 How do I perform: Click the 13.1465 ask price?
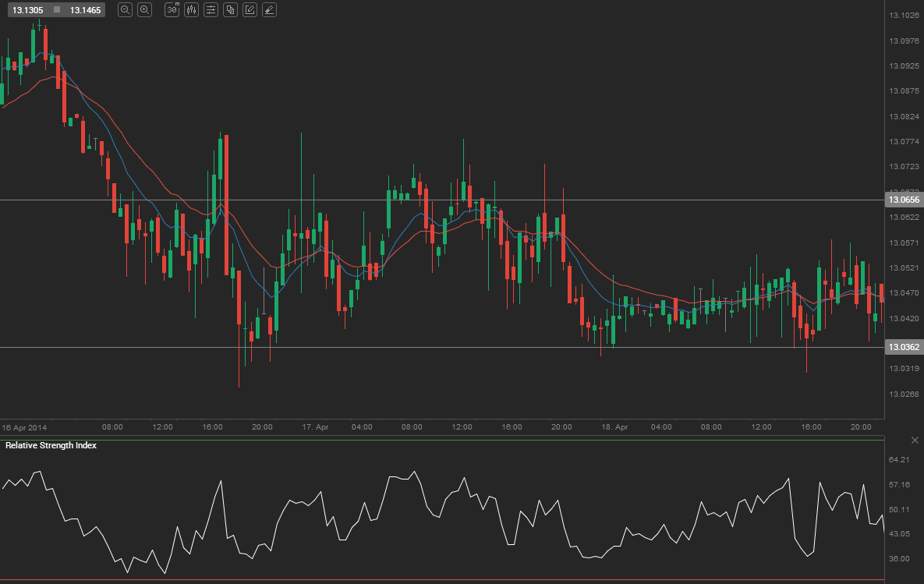point(85,10)
